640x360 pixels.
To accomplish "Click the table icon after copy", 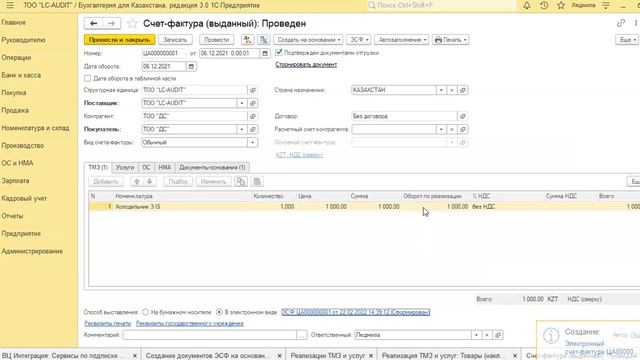I will 257,182.
